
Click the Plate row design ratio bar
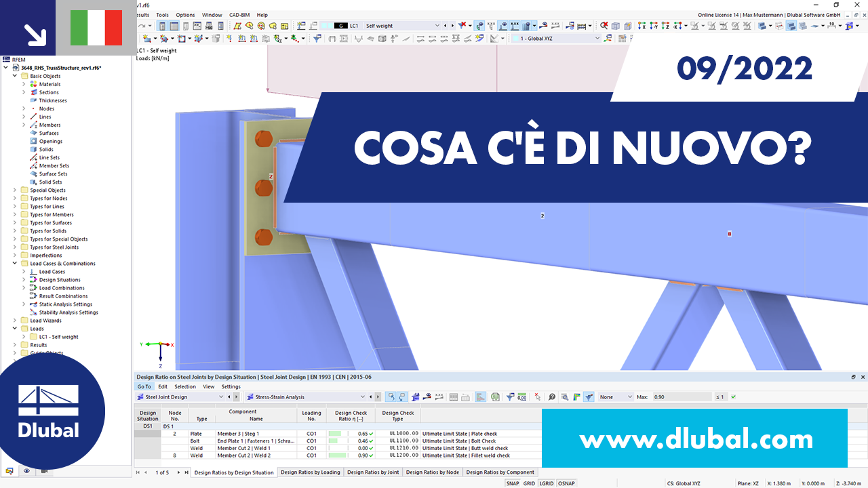click(x=335, y=434)
